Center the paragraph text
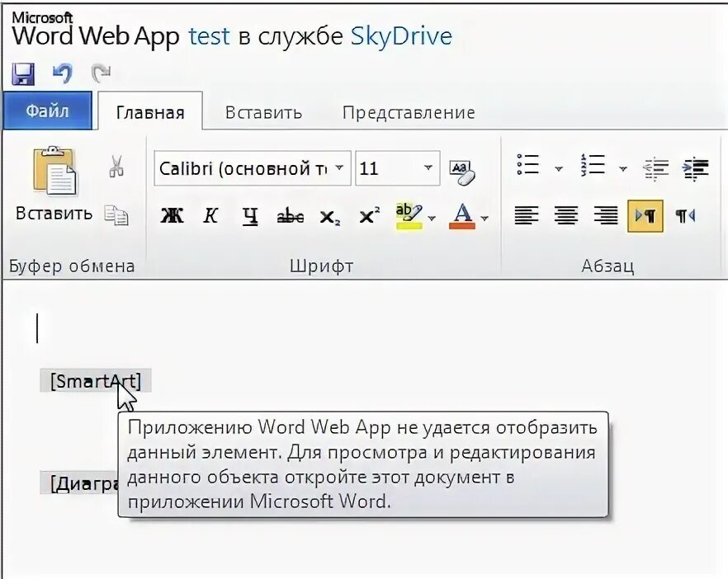The height and width of the screenshot is (579, 728). [566, 216]
